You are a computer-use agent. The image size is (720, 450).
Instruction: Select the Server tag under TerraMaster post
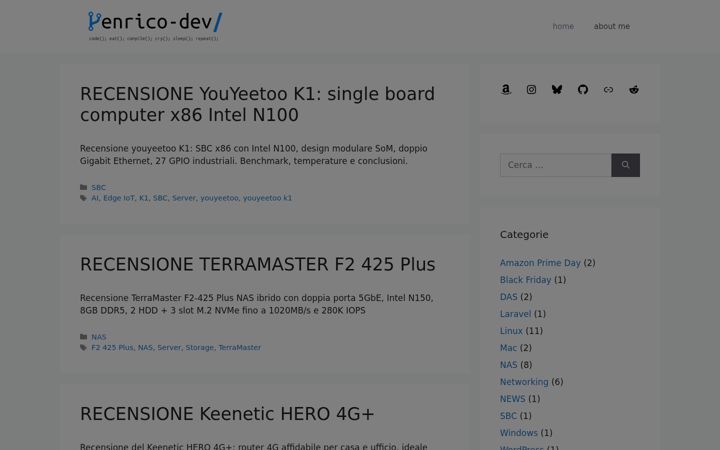169,348
